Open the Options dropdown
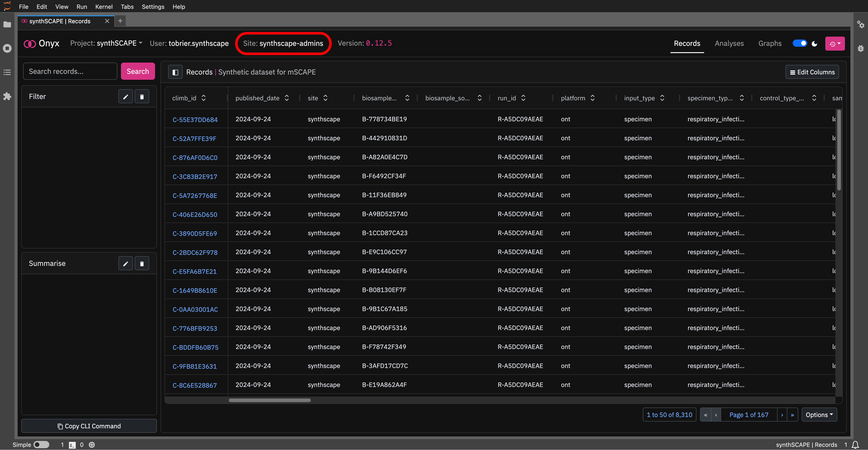 (x=819, y=415)
